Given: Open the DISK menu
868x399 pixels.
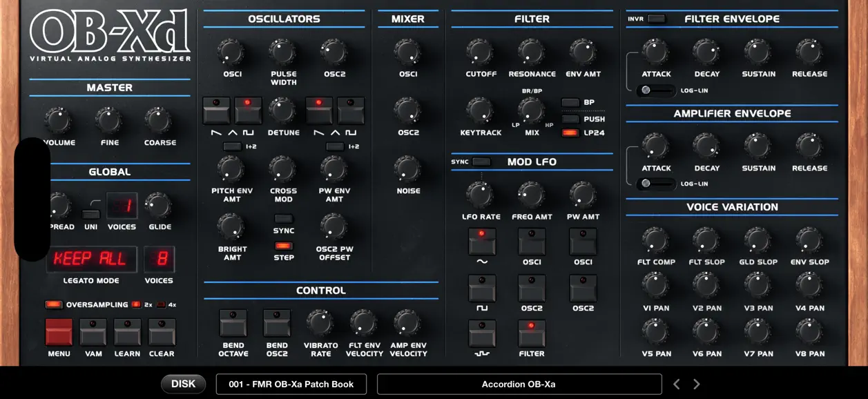Looking at the screenshot, I should (x=183, y=384).
